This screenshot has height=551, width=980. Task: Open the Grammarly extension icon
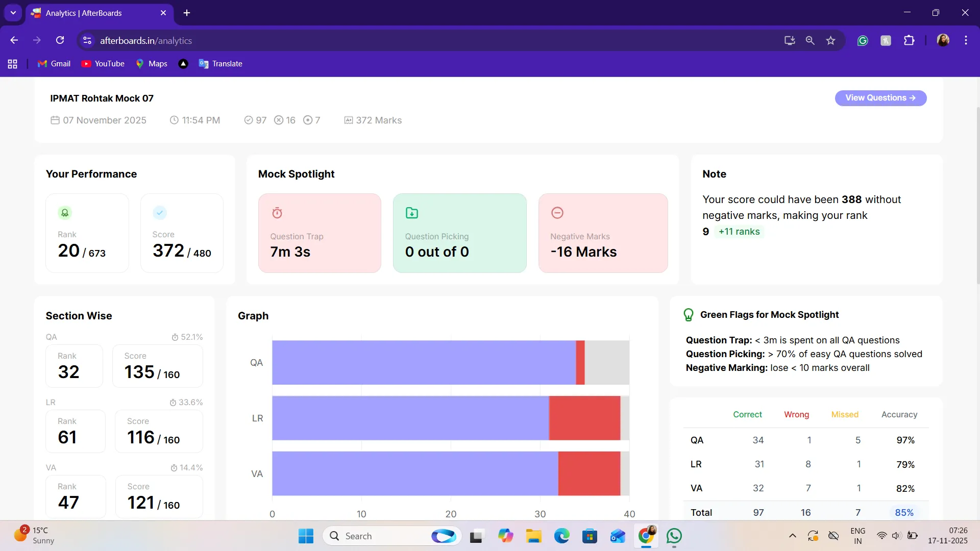point(863,40)
